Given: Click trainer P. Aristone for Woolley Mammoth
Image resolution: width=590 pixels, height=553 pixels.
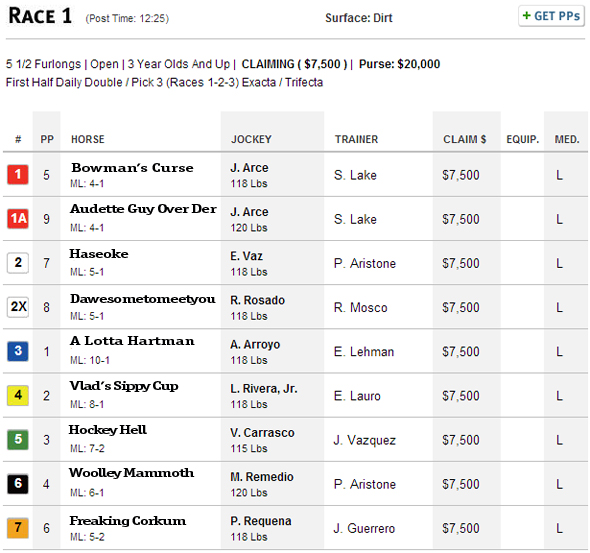Looking at the screenshot, I should [x=365, y=484].
